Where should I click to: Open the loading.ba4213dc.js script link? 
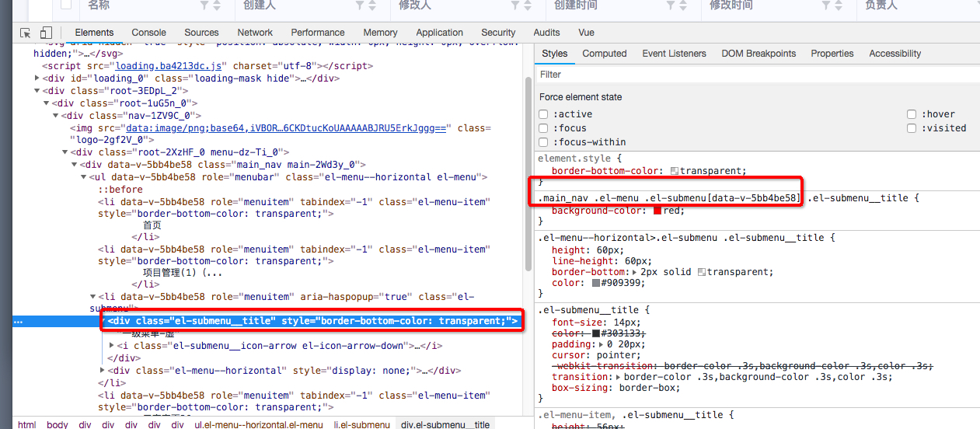(167, 66)
